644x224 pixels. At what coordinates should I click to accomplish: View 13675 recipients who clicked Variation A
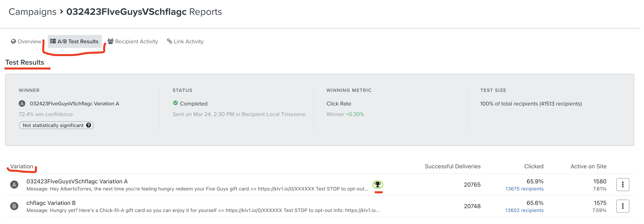pyautogui.click(x=524, y=189)
